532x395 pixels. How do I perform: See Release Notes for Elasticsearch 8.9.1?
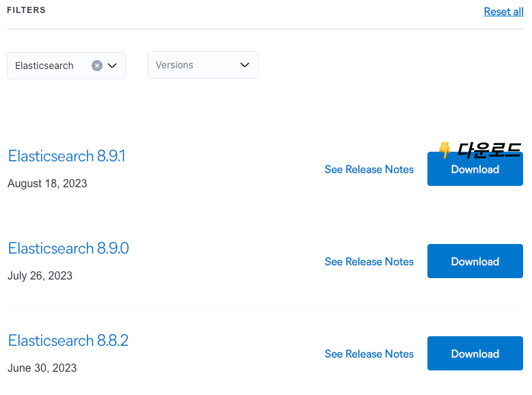(369, 169)
